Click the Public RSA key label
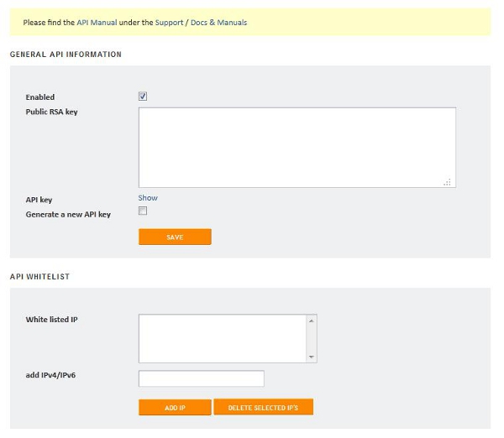The image size is (504, 438). coord(52,111)
